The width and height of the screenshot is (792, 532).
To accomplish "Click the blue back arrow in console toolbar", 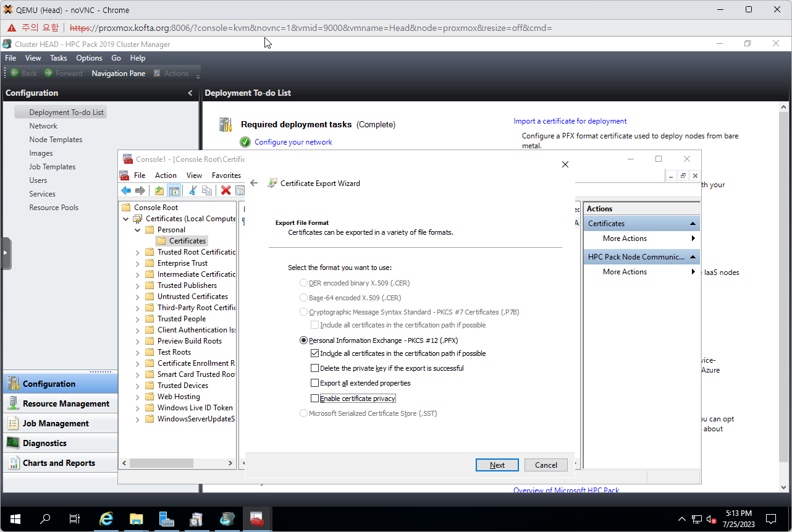I will [126, 191].
